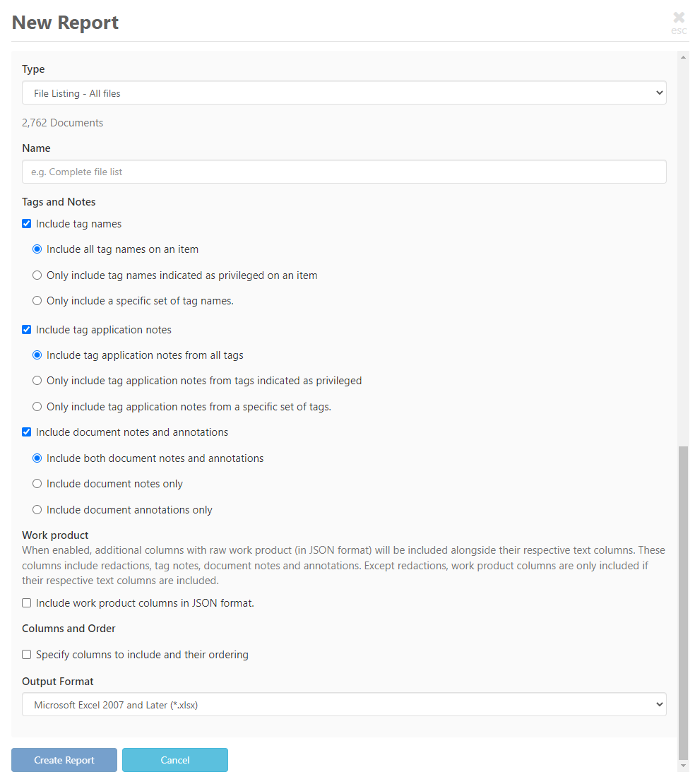695x784 pixels.
Task: Click the Create Report button
Action: [64, 760]
